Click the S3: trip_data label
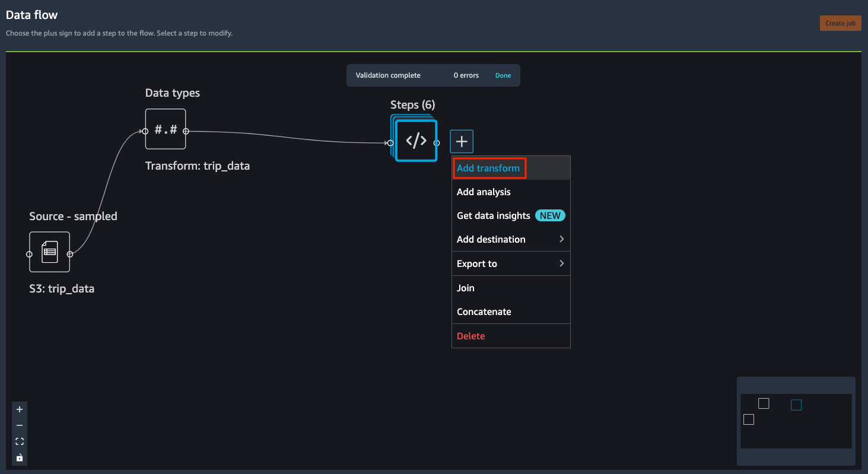 62,289
